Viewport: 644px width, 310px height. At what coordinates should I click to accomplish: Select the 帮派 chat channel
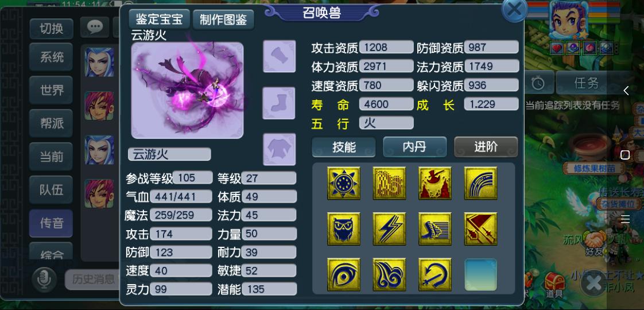[x=51, y=123]
